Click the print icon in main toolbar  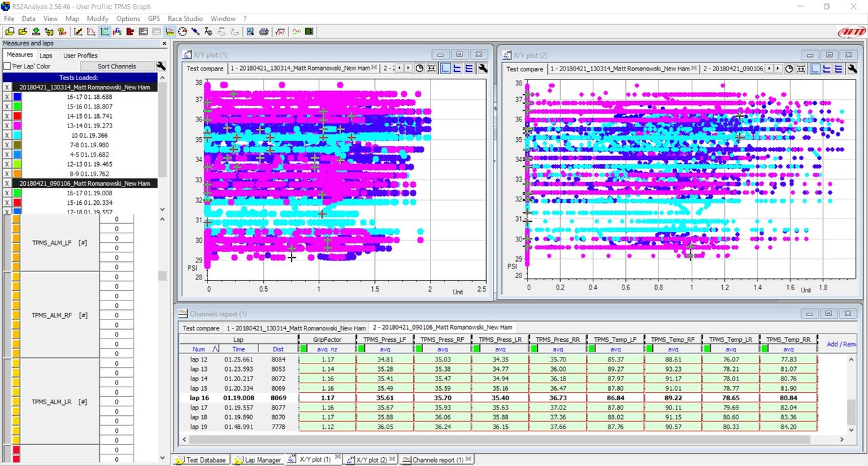263,32
